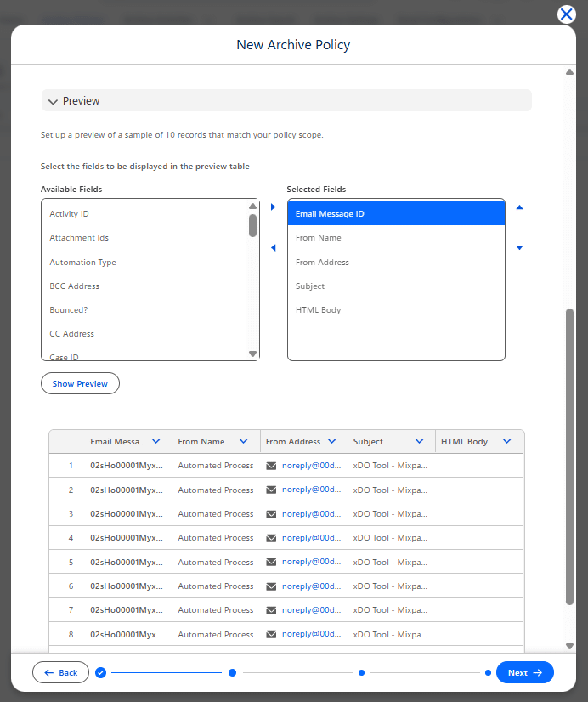588x702 pixels.
Task: Click row number 7 in preview table
Action: point(71,609)
